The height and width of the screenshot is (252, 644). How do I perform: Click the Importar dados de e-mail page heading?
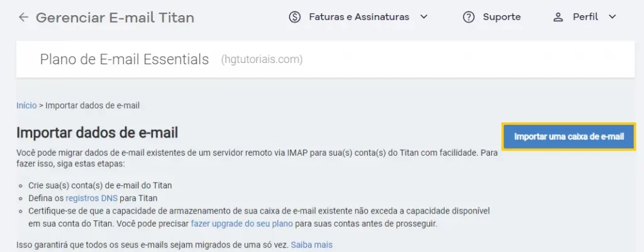point(97,133)
